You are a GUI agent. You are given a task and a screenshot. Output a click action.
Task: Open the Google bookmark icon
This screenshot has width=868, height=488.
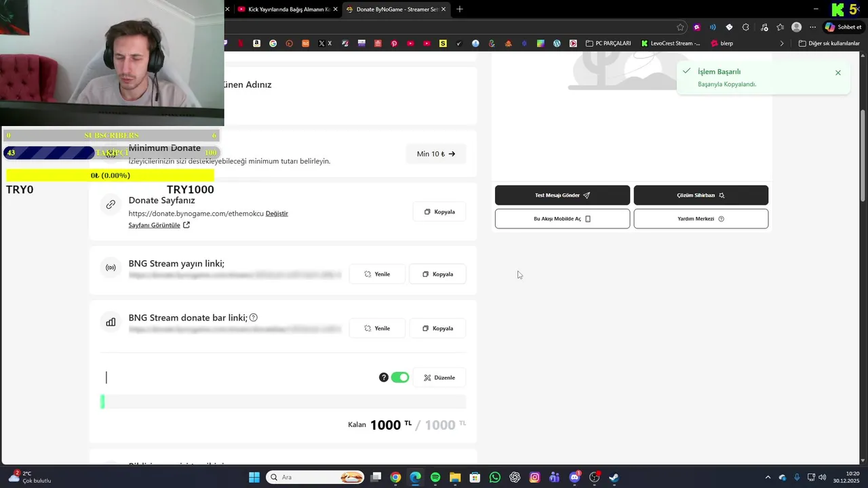273,43
